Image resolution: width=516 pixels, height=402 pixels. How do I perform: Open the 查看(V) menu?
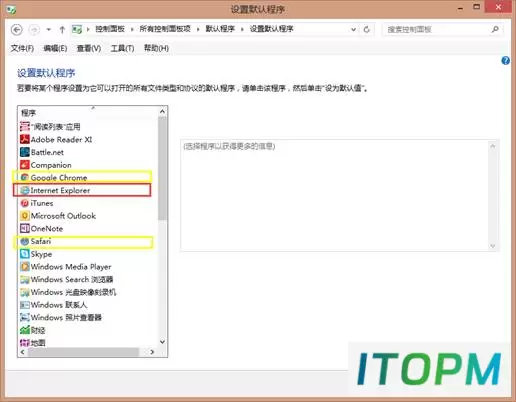[x=89, y=48]
